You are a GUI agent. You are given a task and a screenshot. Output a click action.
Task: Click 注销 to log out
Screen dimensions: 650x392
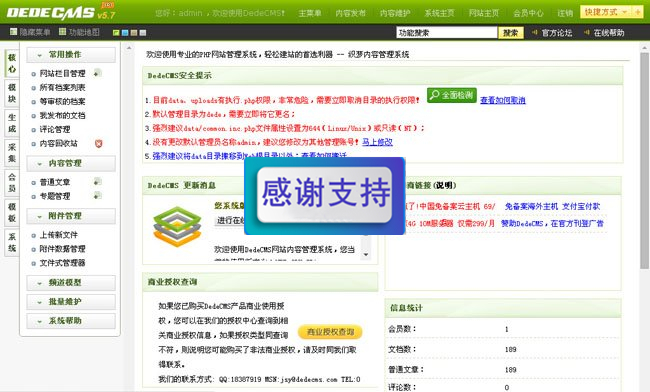click(x=565, y=13)
